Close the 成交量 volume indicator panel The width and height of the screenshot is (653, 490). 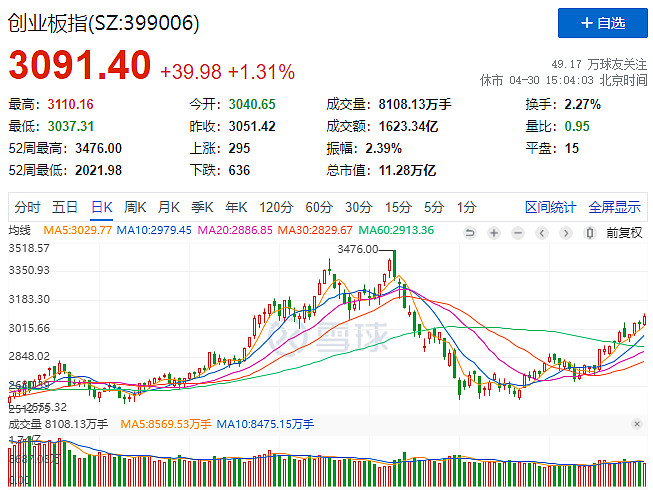pos(637,424)
